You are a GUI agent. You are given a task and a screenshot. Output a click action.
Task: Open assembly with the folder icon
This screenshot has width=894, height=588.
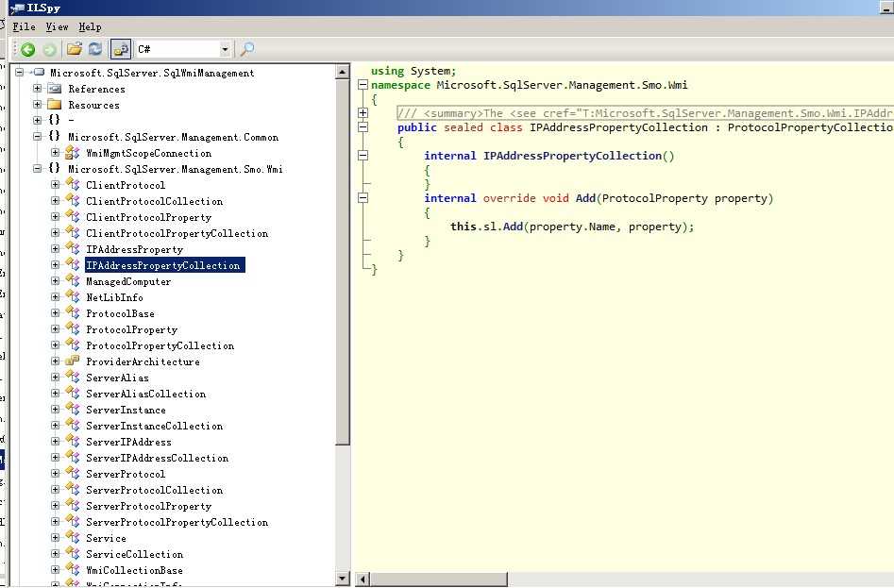point(75,49)
